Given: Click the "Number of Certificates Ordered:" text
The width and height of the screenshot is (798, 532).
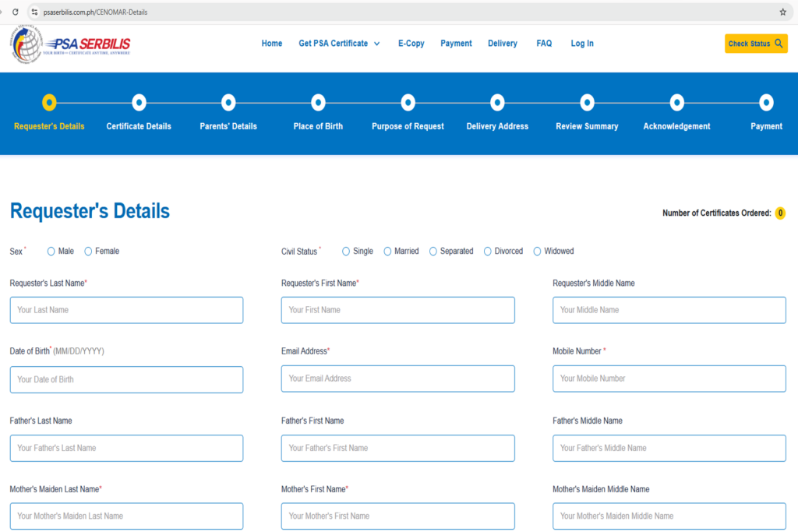Looking at the screenshot, I should pos(717,213).
